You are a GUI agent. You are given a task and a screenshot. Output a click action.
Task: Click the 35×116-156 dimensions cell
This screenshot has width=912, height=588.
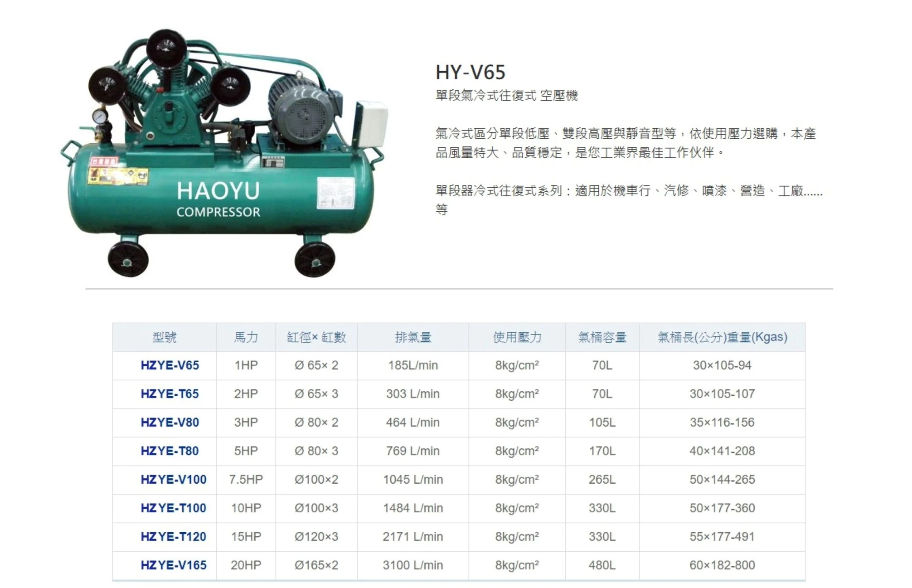722,423
